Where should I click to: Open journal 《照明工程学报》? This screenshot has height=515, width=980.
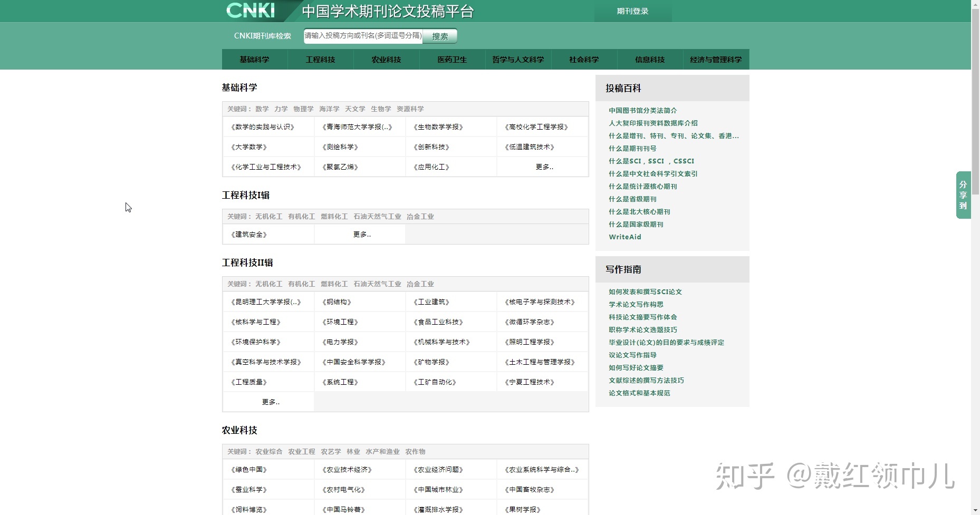530,342
